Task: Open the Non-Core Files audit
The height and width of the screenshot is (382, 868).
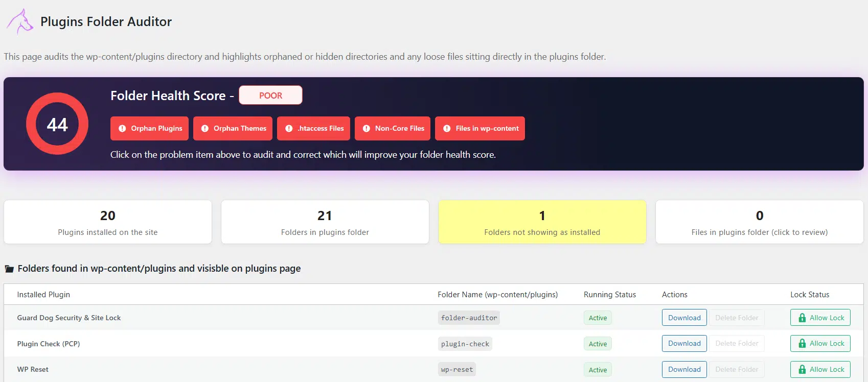Action: coord(393,129)
